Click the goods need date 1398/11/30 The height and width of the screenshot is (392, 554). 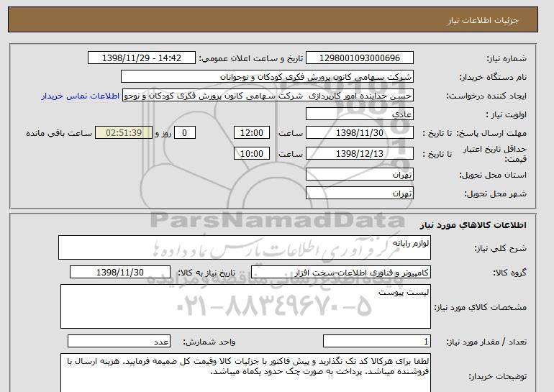click(120, 273)
